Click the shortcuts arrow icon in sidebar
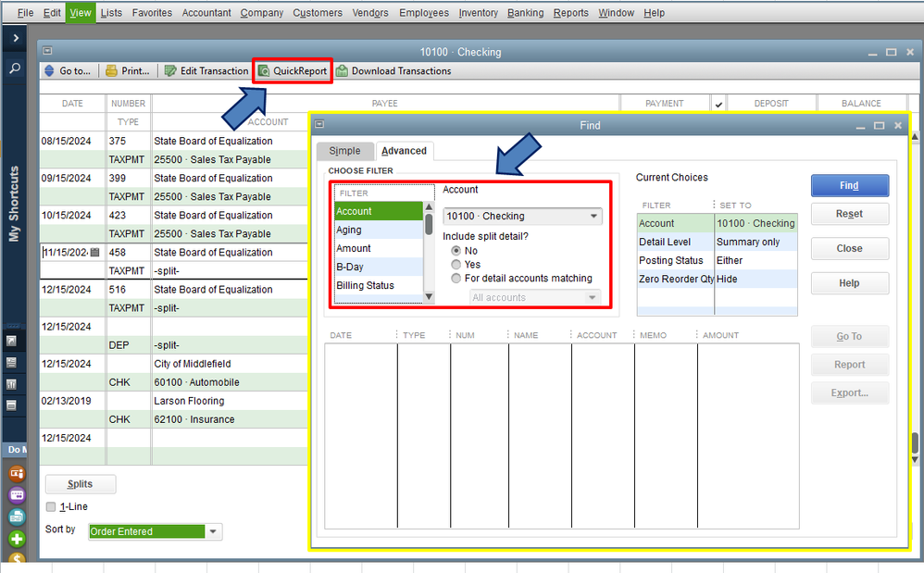The image size is (924, 573). coord(11,341)
